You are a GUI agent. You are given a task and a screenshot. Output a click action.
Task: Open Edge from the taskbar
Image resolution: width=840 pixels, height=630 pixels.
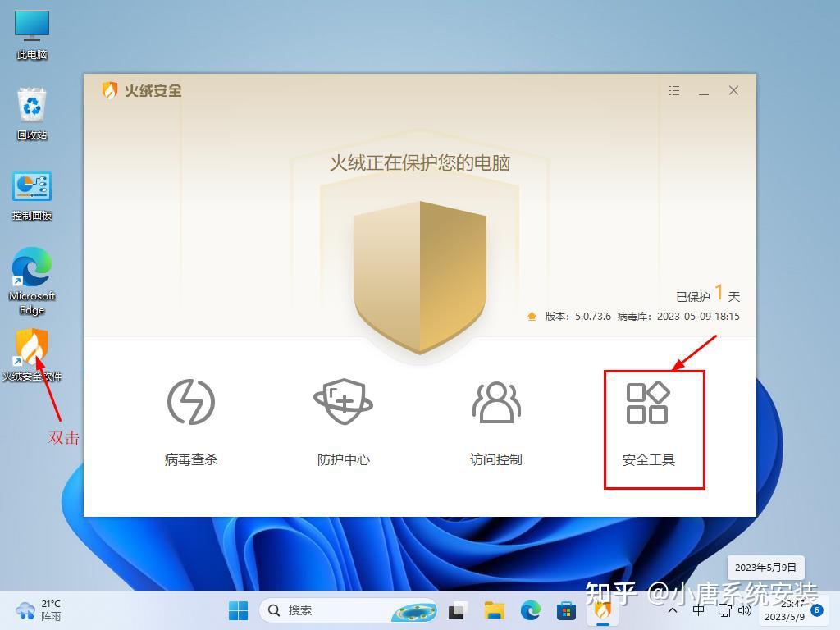tap(531, 610)
